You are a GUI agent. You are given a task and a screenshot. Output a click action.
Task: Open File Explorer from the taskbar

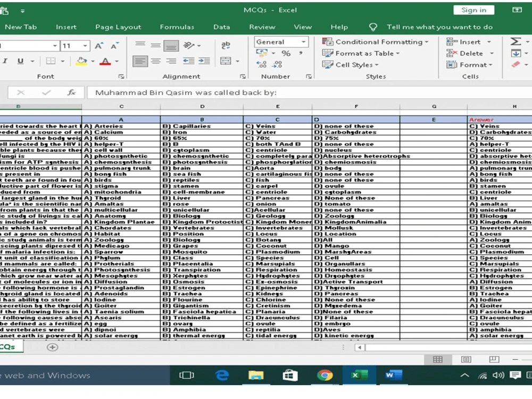click(x=256, y=375)
